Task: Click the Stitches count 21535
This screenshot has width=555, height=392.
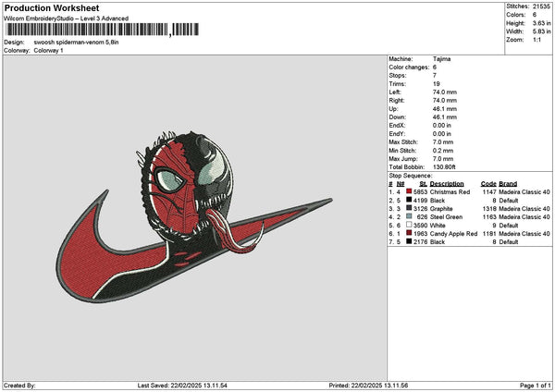Action: pos(542,6)
